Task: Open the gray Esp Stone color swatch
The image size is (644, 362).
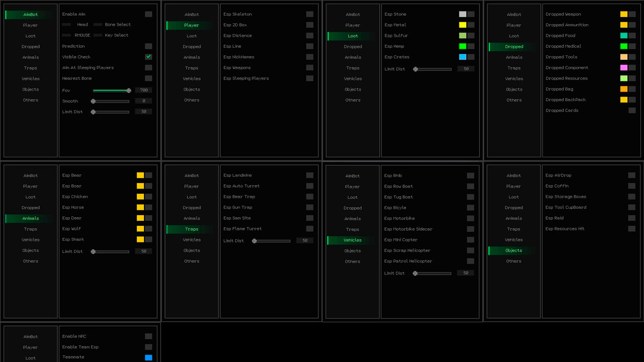Action: [x=462, y=14]
